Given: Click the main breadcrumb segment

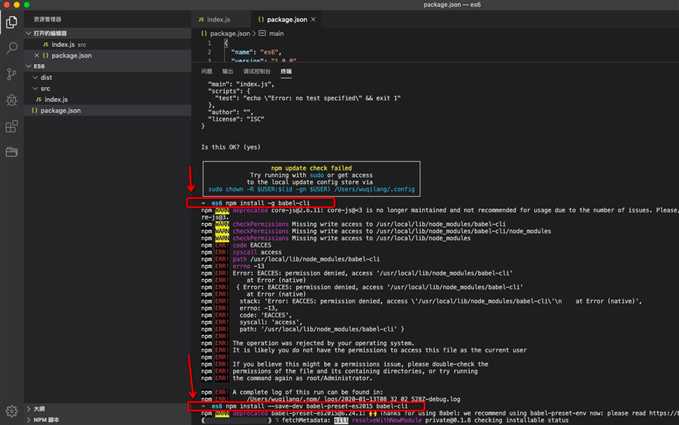Looking at the screenshot, I should coord(277,33).
